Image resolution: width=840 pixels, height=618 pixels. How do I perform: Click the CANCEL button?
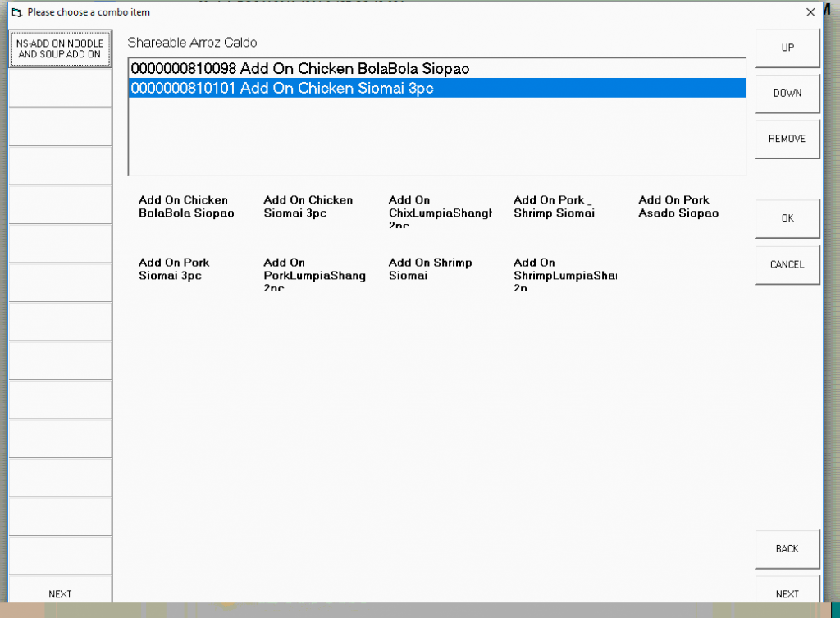pos(787,265)
